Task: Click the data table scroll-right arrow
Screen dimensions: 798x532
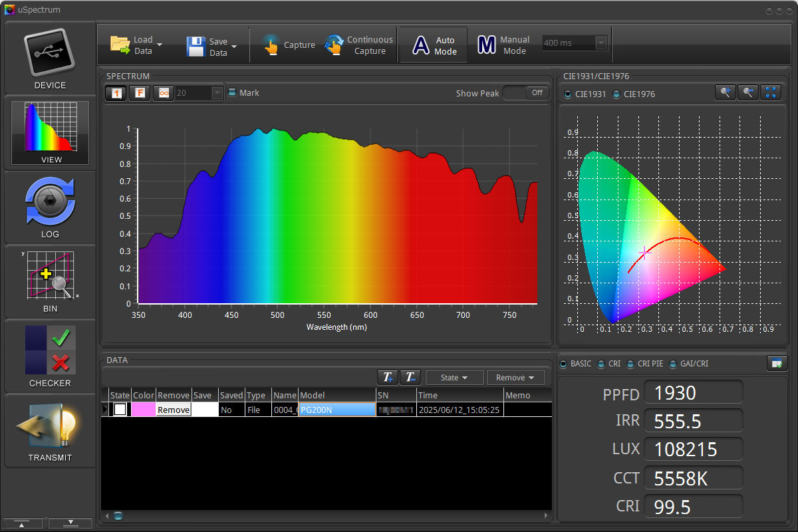Action: coord(547,515)
